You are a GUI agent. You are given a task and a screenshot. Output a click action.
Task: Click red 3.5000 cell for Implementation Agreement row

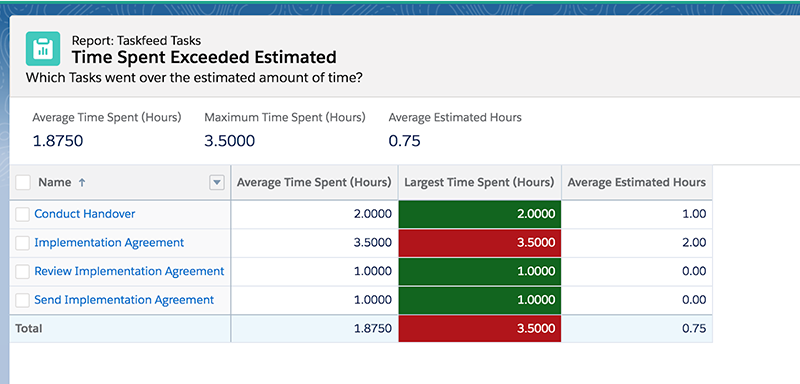480,243
